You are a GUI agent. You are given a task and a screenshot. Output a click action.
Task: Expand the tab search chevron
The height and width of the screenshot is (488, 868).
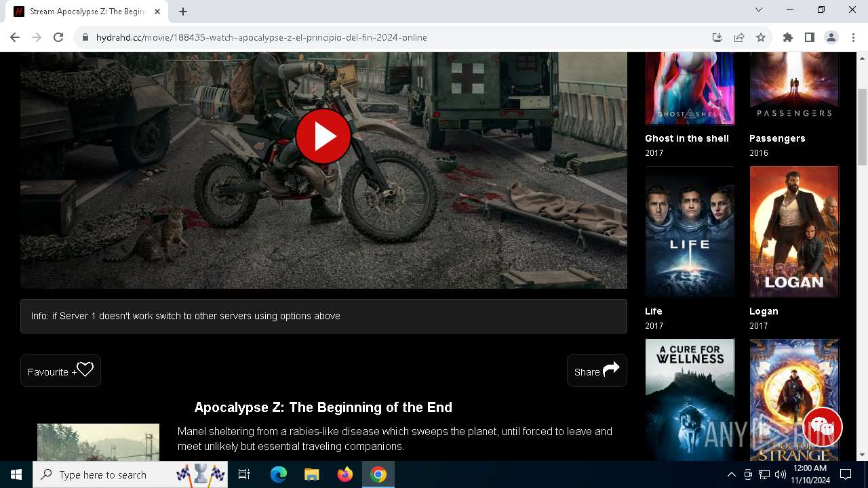[x=759, y=9]
